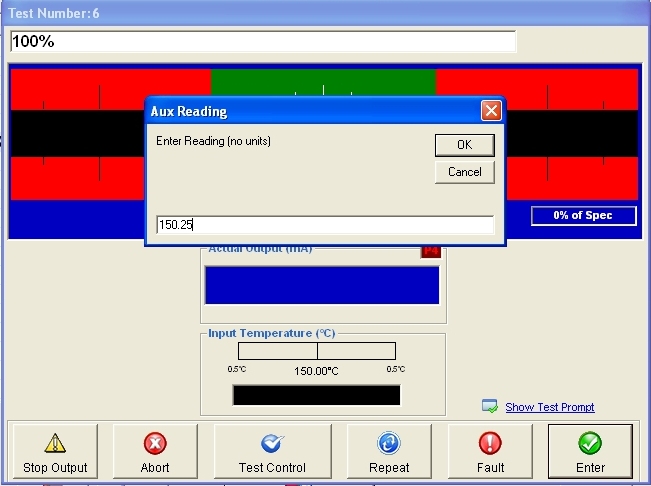The image size is (651, 486).
Task: Flag a Fault using the exclamation button
Action: pyautogui.click(x=490, y=452)
